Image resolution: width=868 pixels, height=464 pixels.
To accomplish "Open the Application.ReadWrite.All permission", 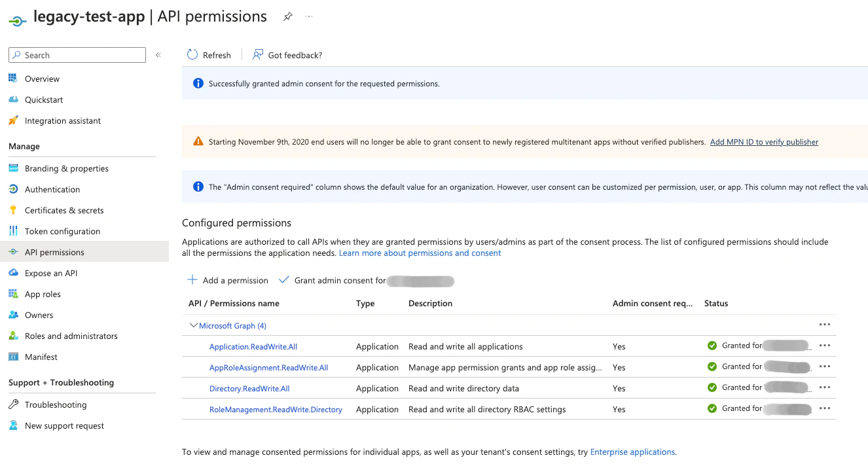I will pos(253,347).
